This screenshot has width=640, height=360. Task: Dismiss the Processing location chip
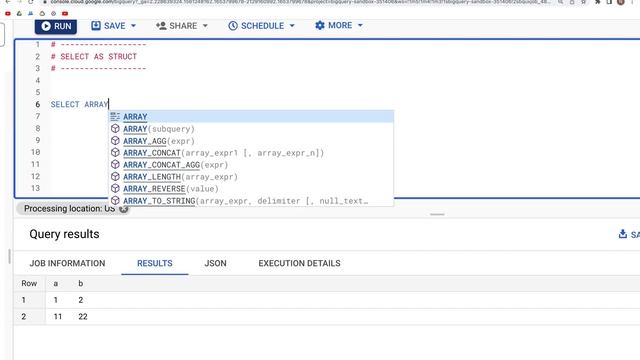(123, 209)
